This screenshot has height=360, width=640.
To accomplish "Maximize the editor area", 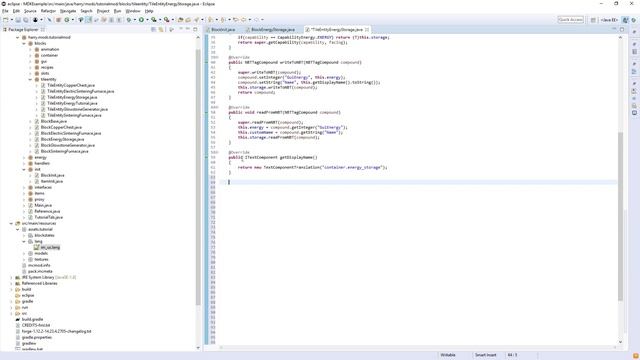I will coord(622,29).
